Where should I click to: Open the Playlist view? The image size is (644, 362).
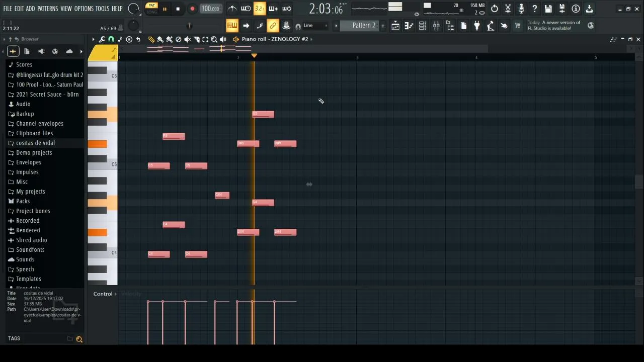pyautogui.click(x=395, y=26)
